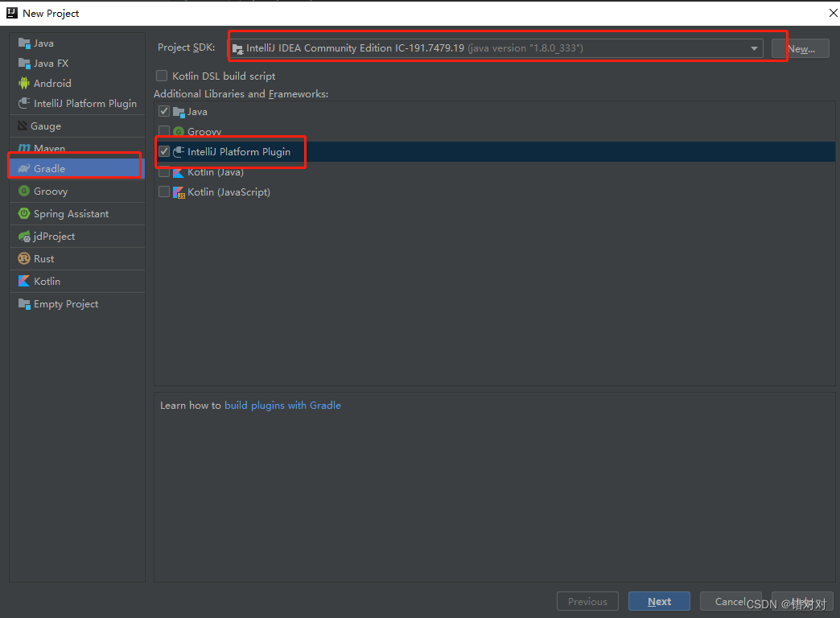Click the Maven 'm' icon

click(x=24, y=148)
